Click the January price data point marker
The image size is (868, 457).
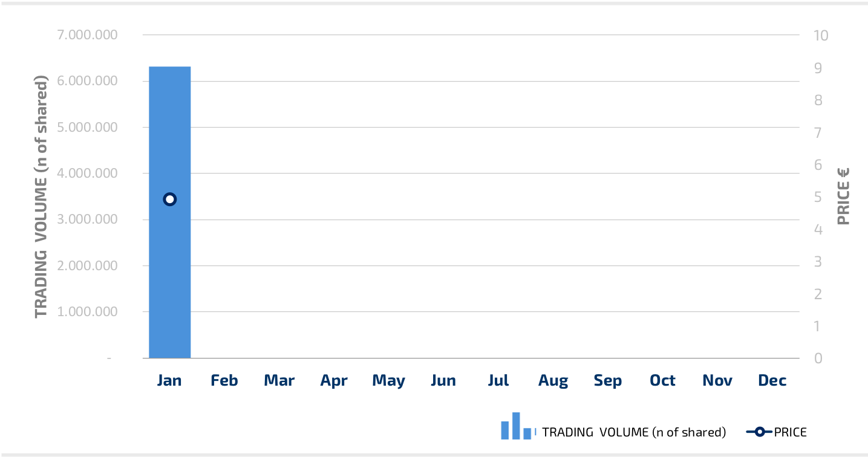point(170,199)
